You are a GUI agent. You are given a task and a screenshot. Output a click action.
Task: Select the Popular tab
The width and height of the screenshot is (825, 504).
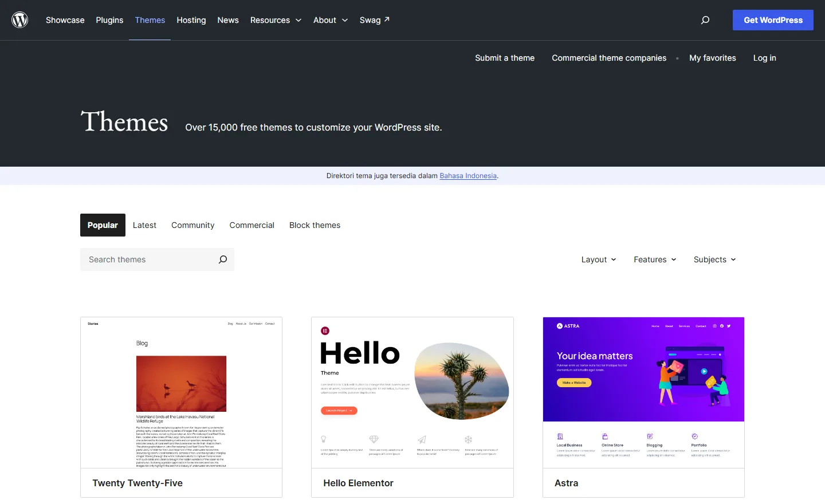point(103,225)
